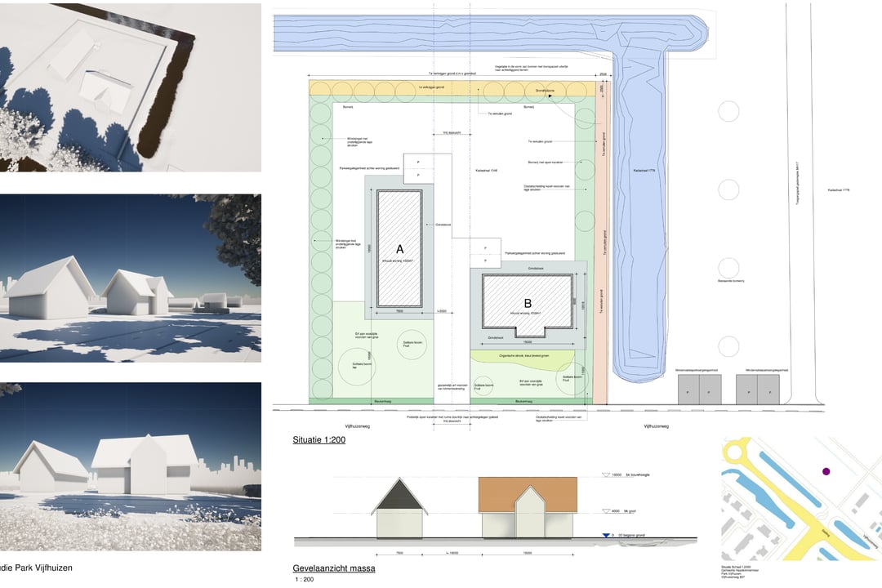
Task: Open the aerial white-model render at top
Action: [131, 87]
